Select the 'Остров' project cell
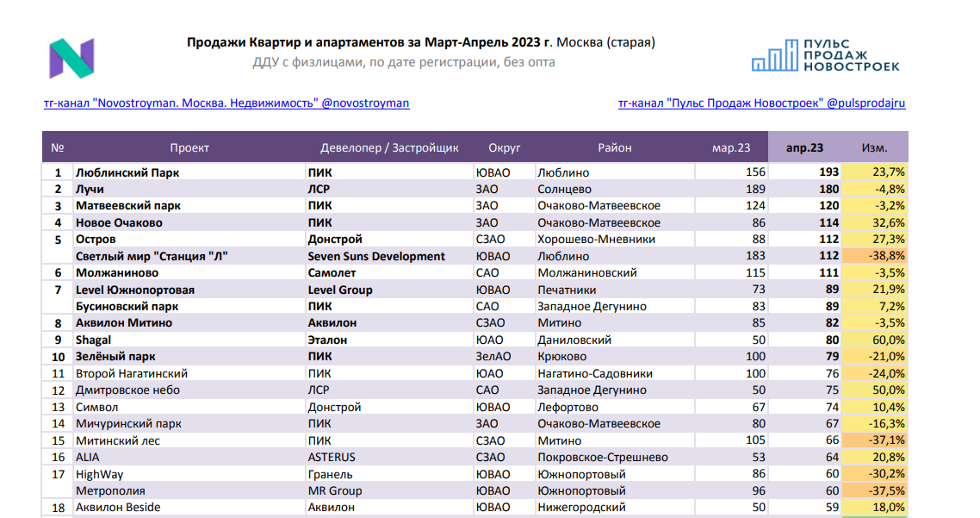 click(x=189, y=239)
